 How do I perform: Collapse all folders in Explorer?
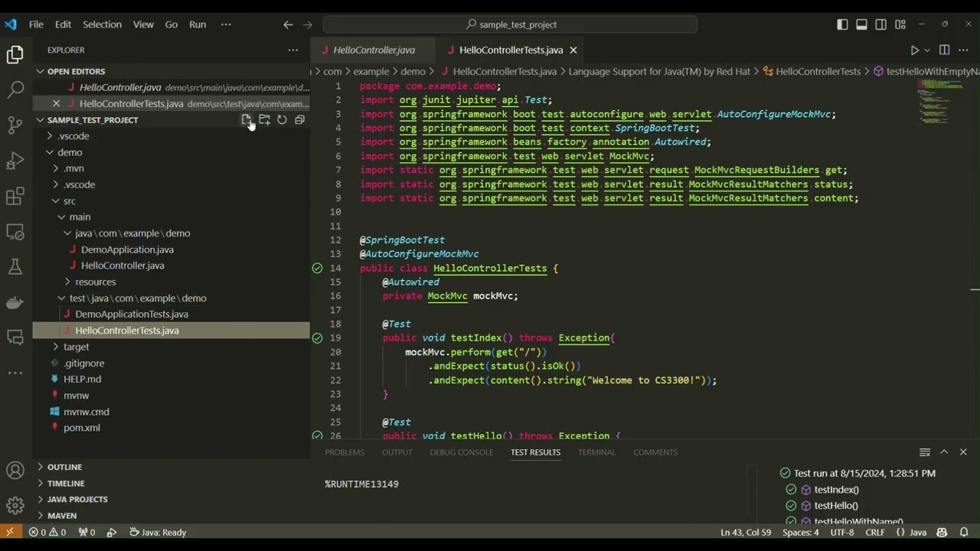click(x=299, y=120)
